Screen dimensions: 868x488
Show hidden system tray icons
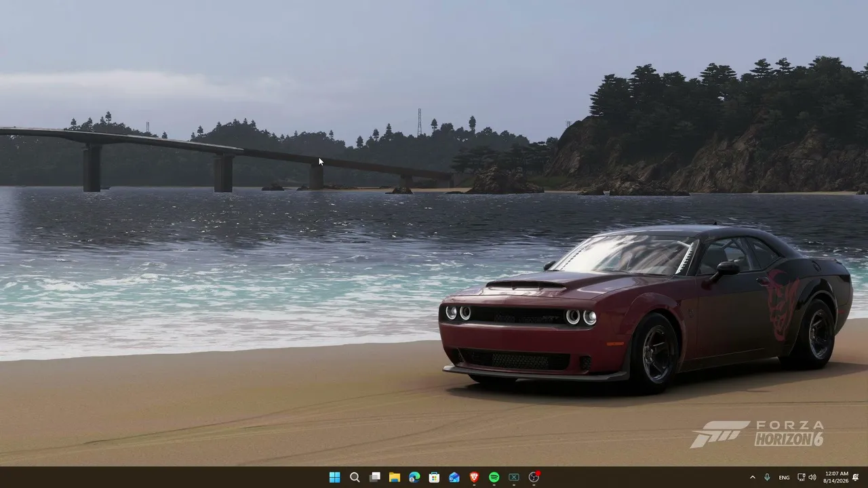(752, 477)
